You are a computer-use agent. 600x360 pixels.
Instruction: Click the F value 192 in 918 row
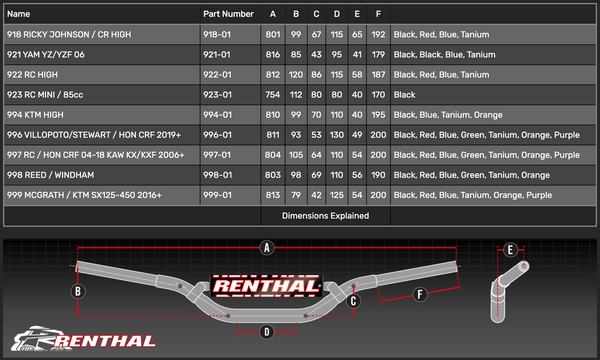(378, 34)
